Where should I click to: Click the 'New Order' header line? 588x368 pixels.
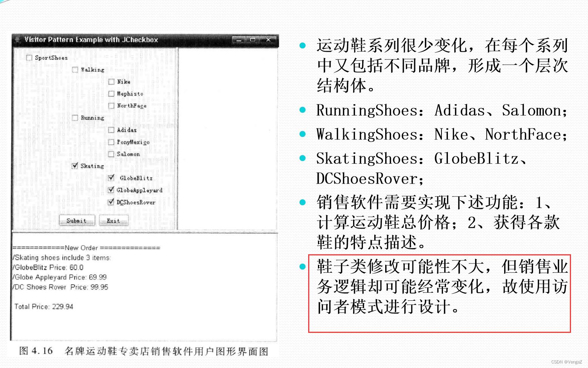pyautogui.click(x=86, y=248)
